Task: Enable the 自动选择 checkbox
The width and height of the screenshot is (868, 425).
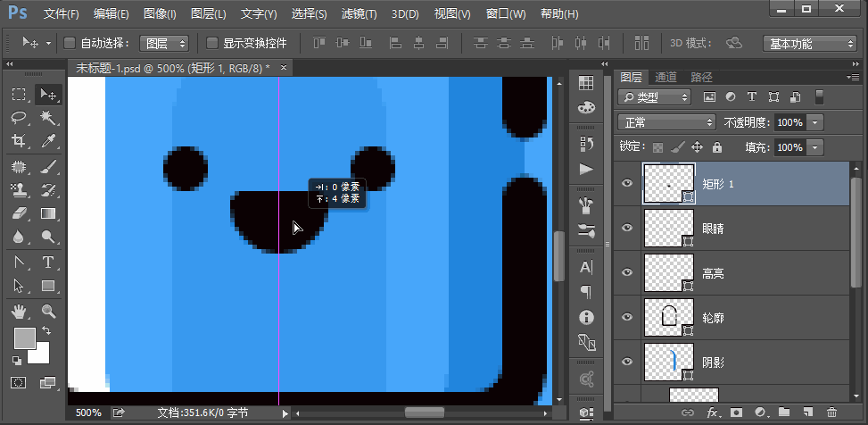Action: [70, 43]
